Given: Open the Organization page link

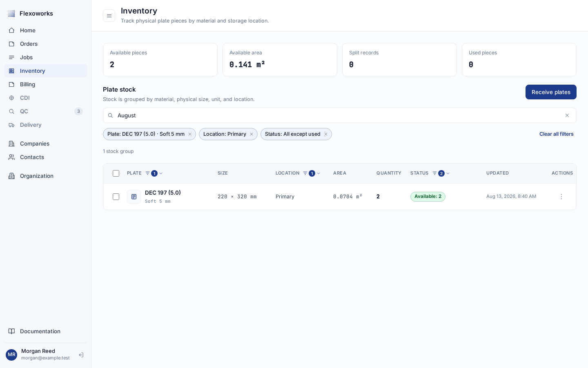Looking at the screenshot, I should click(x=45, y=176).
